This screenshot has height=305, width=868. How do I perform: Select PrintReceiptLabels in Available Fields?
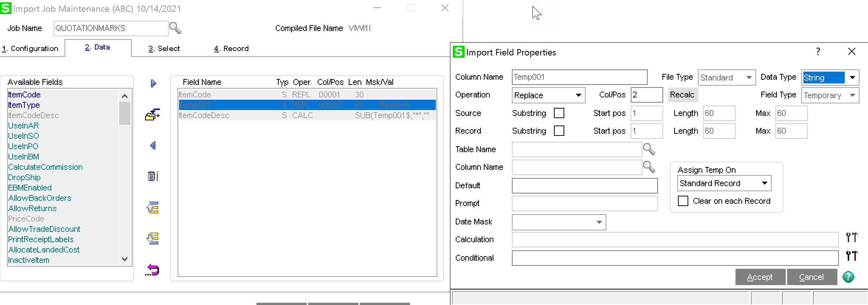click(41, 239)
